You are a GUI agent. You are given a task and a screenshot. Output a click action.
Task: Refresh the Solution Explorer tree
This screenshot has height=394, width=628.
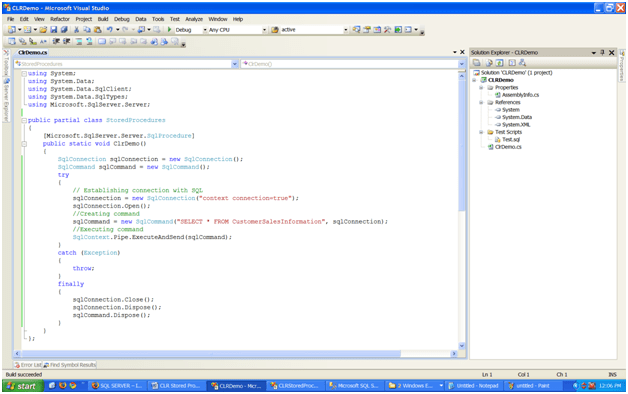click(x=499, y=62)
